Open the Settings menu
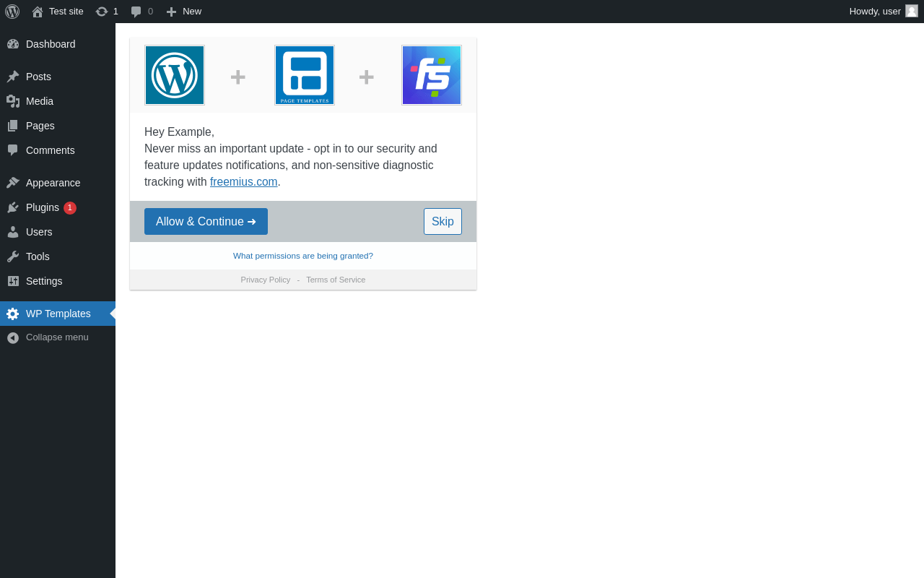The height and width of the screenshot is (578, 924). [x=58, y=281]
